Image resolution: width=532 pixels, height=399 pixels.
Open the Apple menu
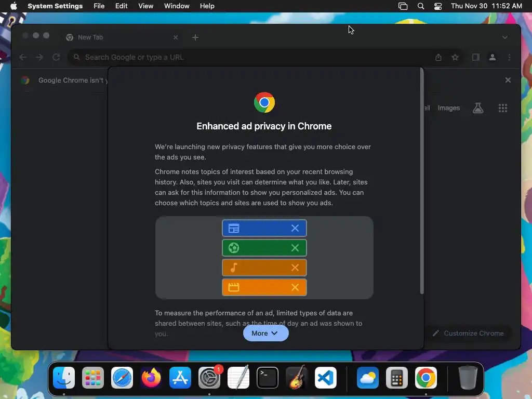[14, 6]
